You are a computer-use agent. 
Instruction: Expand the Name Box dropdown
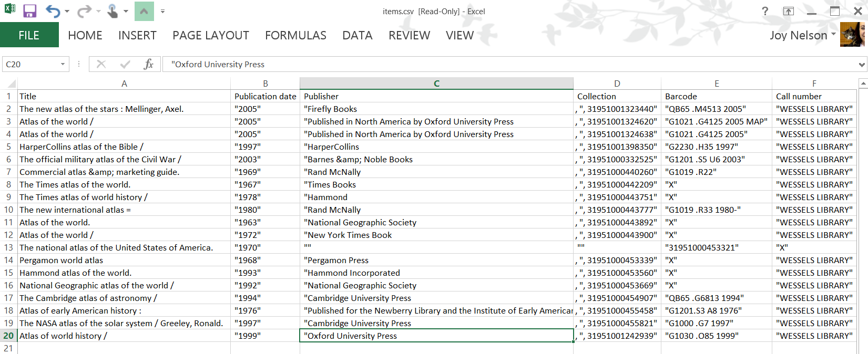coord(63,64)
